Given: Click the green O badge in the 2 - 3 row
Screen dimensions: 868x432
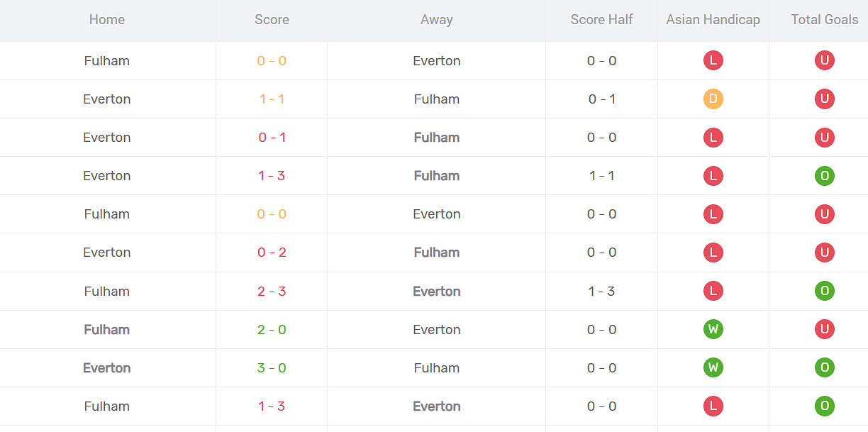Looking at the screenshot, I should pyautogui.click(x=824, y=291).
